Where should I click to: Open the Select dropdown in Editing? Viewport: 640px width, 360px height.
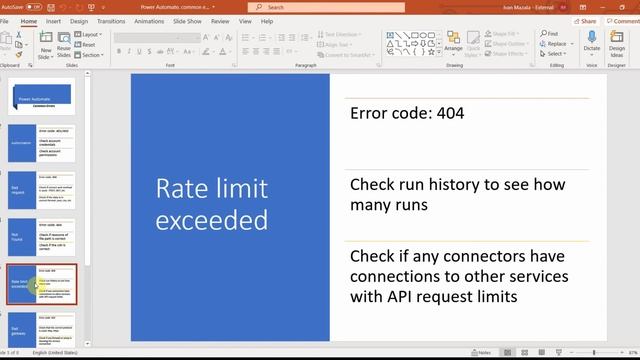[x=553, y=54]
